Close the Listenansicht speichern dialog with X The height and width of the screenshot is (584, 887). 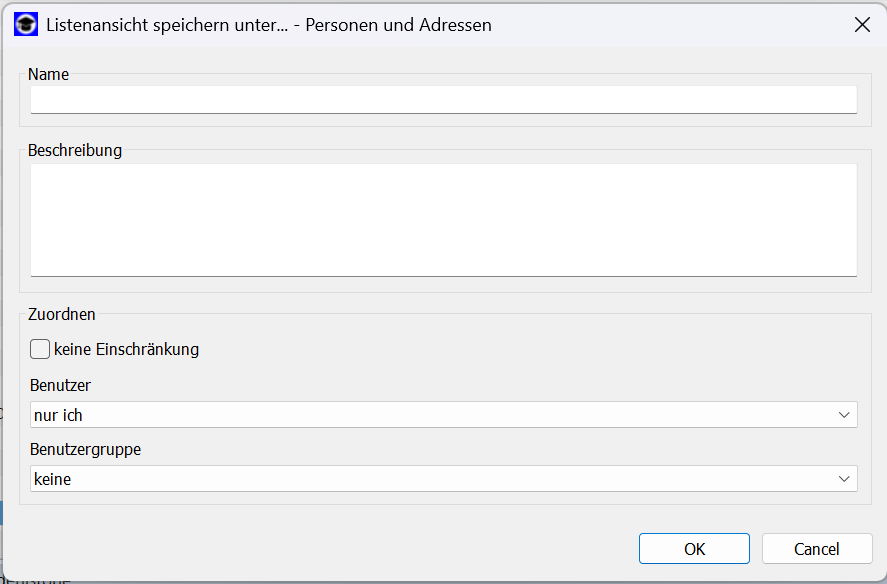(862, 24)
